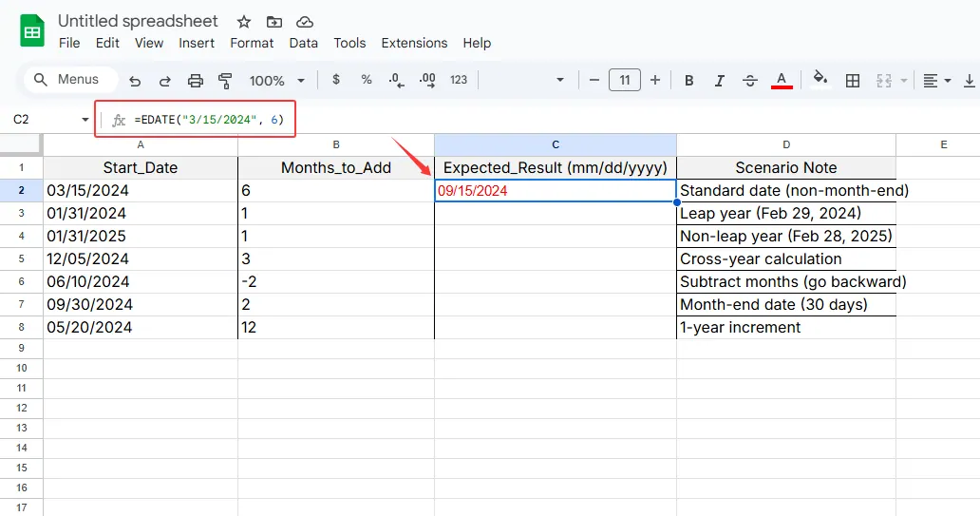Star the Untitled spreadsheet document

coord(244,22)
